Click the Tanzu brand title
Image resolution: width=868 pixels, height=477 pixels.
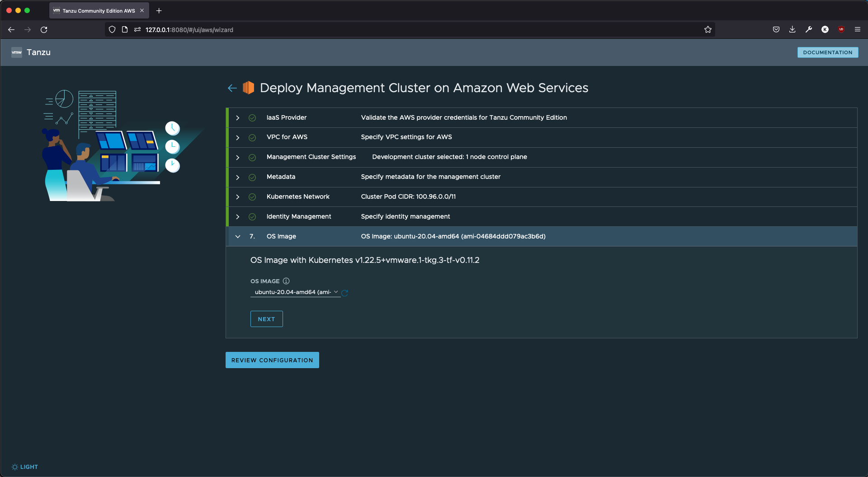pyautogui.click(x=38, y=52)
